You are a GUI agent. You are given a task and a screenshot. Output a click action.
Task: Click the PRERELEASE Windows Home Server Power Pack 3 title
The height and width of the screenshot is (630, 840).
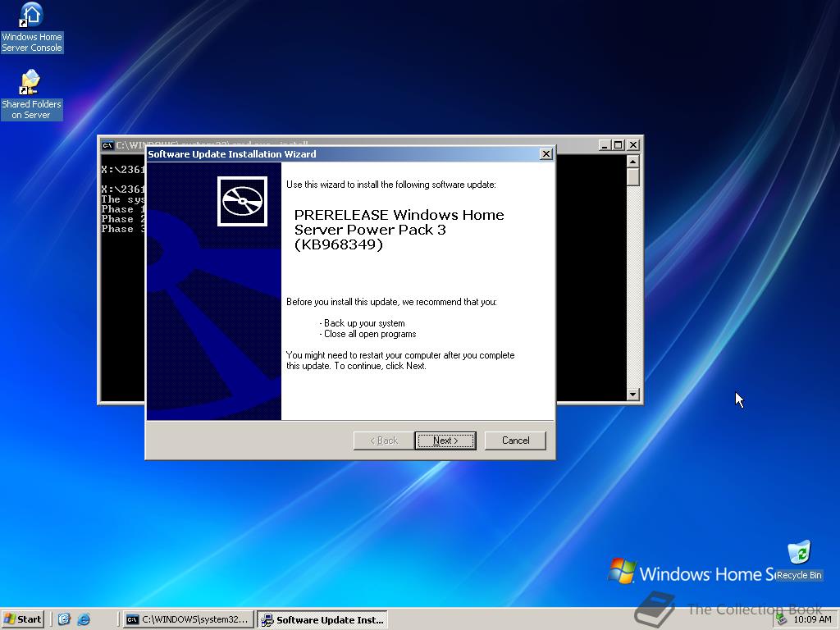click(x=399, y=230)
